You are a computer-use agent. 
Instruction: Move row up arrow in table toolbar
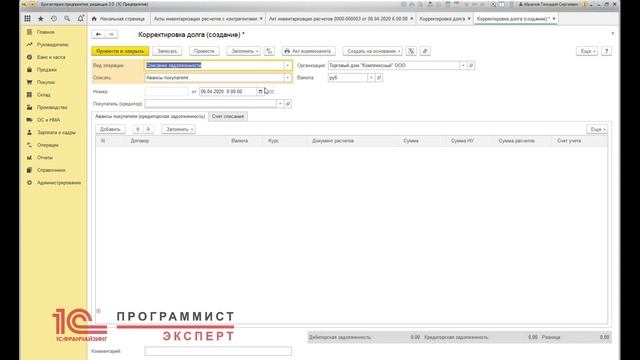[138, 129]
